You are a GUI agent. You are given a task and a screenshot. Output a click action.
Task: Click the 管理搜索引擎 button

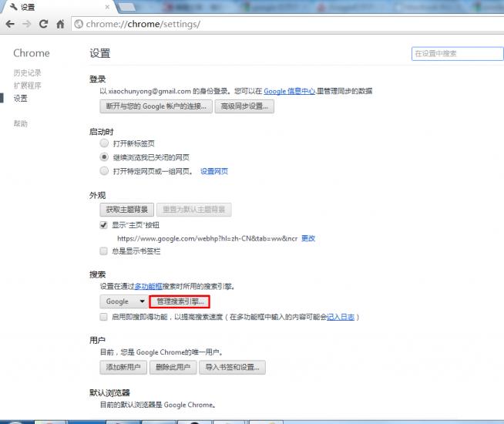tap(180, 301)
